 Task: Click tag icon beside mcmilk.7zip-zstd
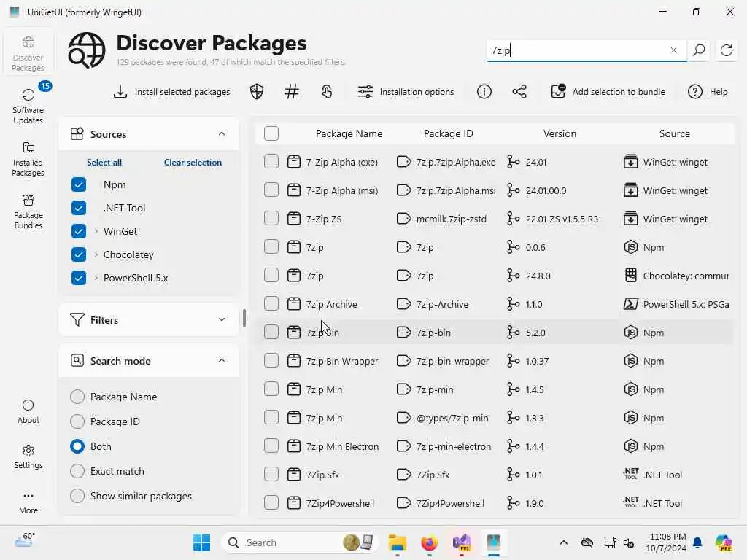coord(404,219)
